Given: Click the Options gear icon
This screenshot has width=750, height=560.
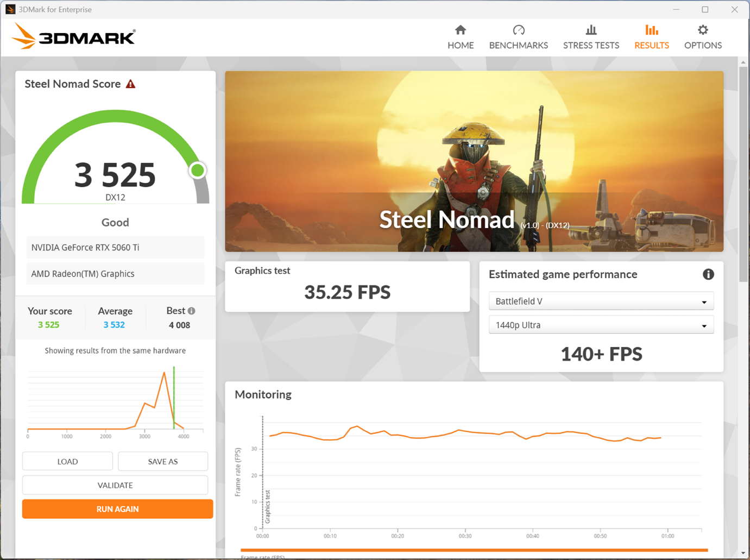Looking at the screenshot, I should 703,30.
